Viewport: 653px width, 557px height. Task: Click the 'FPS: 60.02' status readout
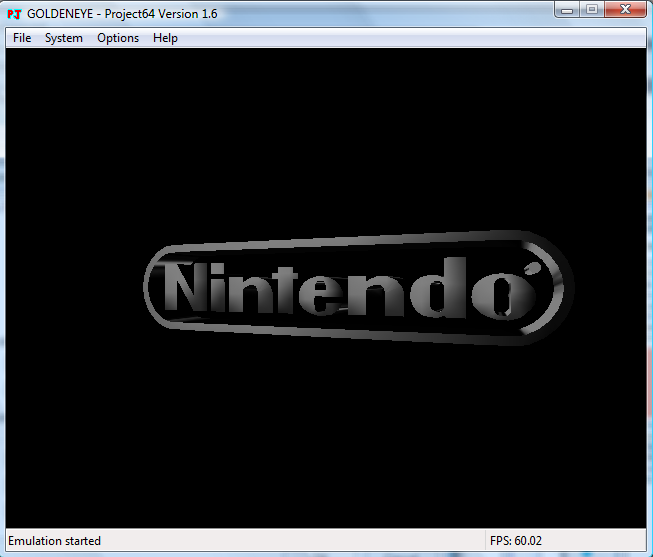click(x=516, y=541)
